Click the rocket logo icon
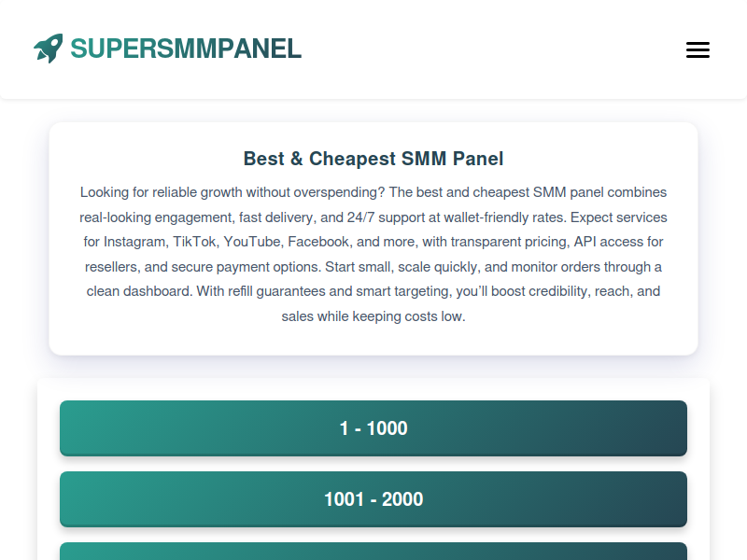The height and width of the screenshot is (560, 747). point(49,49)
